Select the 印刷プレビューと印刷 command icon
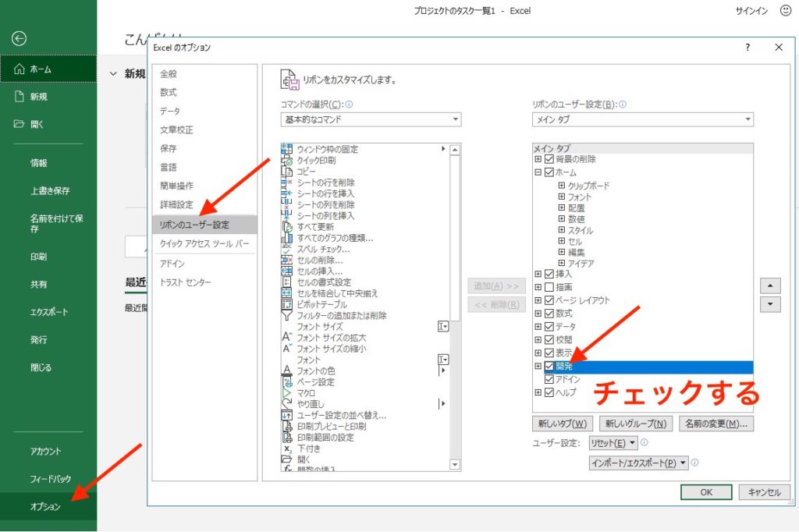 [287, 426]
